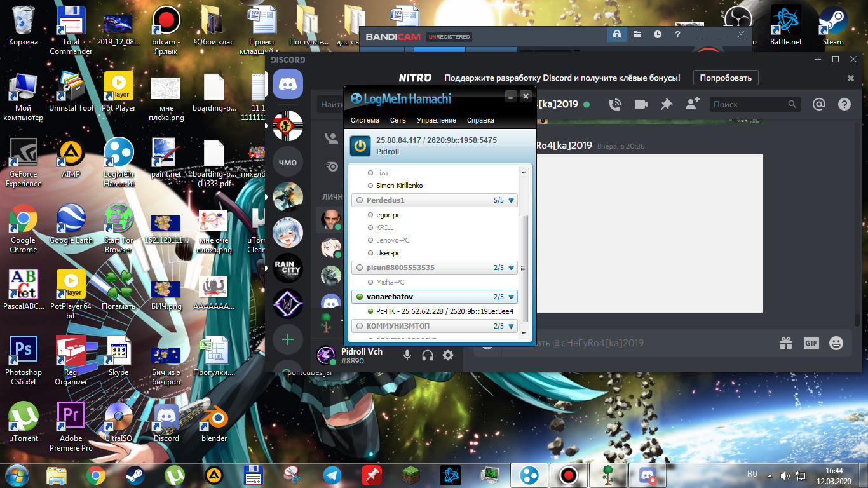The image size is (868, 488).
Task: Select the Adobe Premiere Pro desktop icon
Action: [x=71, y=427]
